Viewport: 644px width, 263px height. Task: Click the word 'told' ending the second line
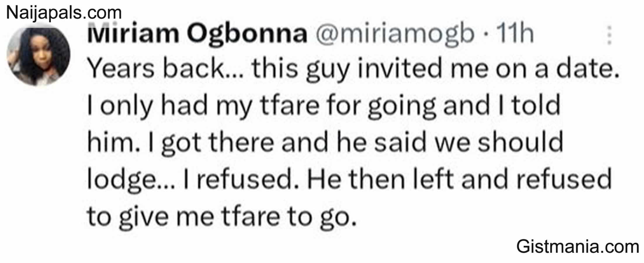tap(536, 105)
